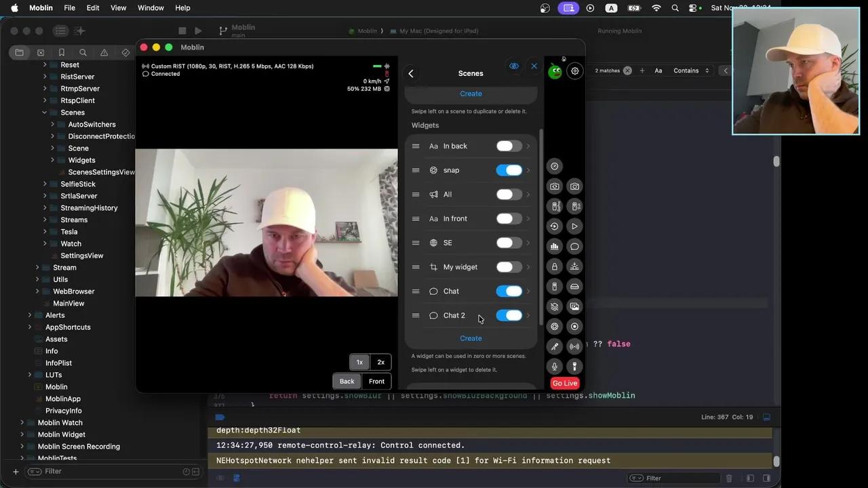Expand the Moblin Watch group

tap(22, 423)
